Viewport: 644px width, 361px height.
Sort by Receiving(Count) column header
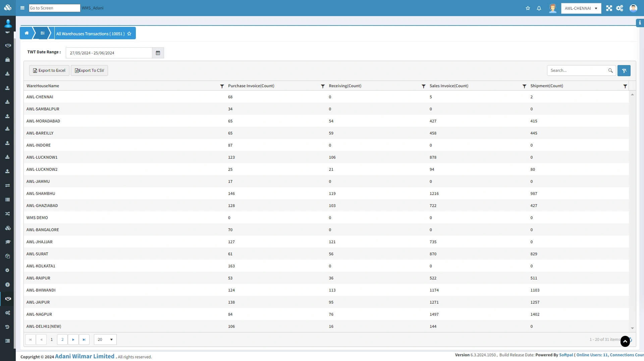click(x=345, y=86)
